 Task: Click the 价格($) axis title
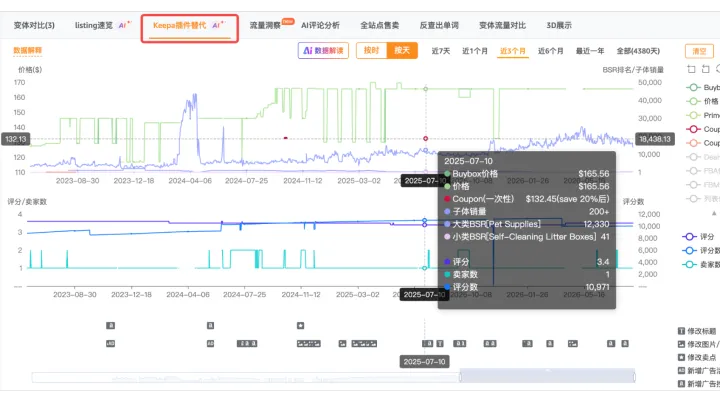pyautogui.click(x=30, y=70)
